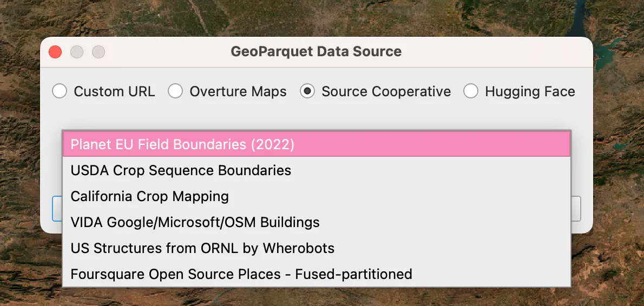
Task: Click the blue-outlined button edge left of list
Action: click(56, 209)
